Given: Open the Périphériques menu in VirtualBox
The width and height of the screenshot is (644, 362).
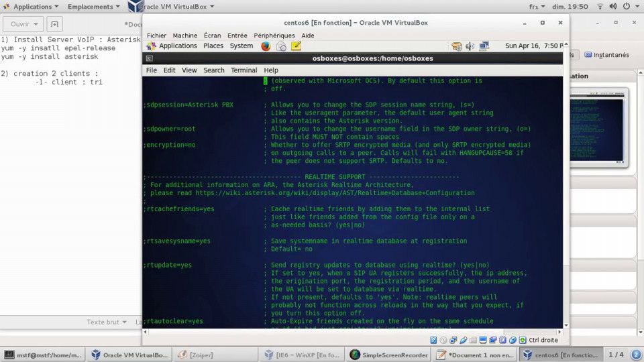Looking at the screenshot, I should point(274,36).
